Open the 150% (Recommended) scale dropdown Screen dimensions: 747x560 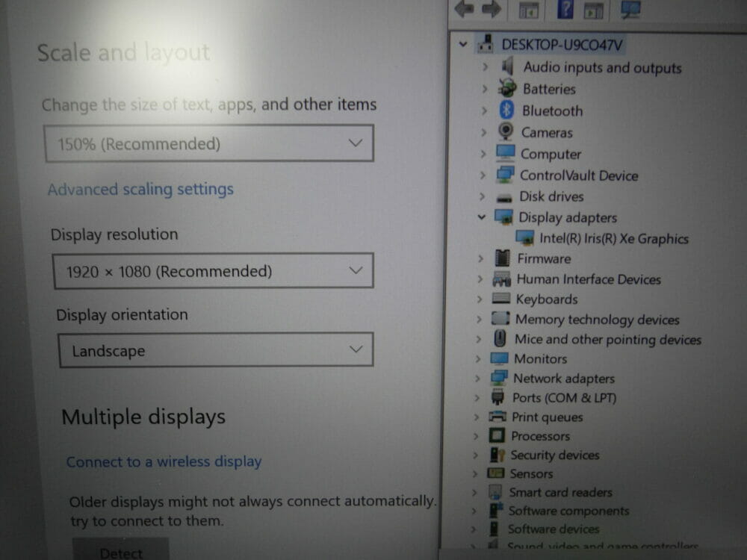pyautogui.click(x=209, y=143)
